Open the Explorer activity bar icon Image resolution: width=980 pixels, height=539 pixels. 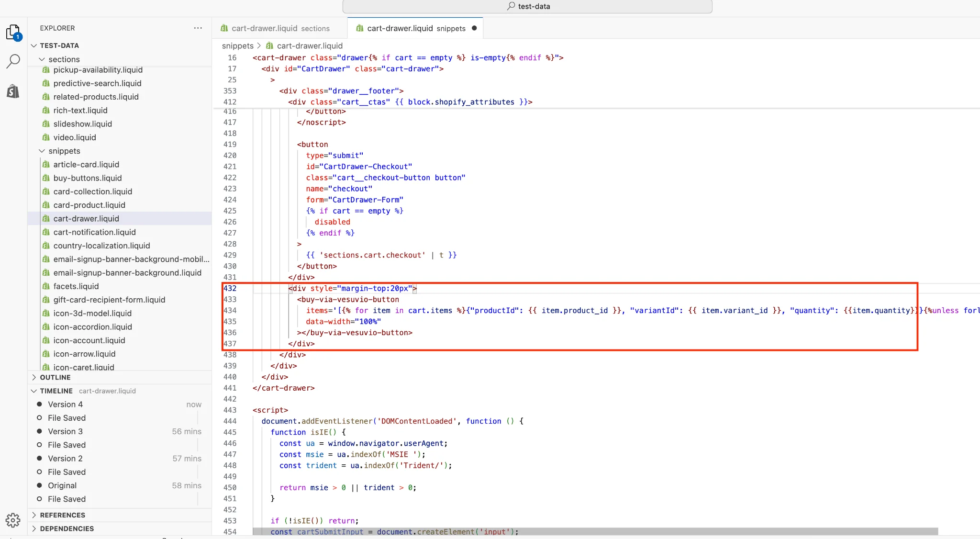(x=13, y=32)
